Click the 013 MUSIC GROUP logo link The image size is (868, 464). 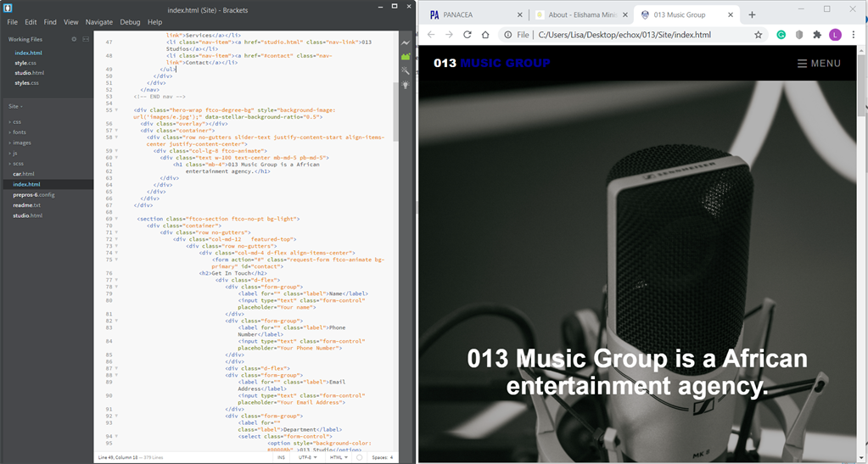coord(491,63)
